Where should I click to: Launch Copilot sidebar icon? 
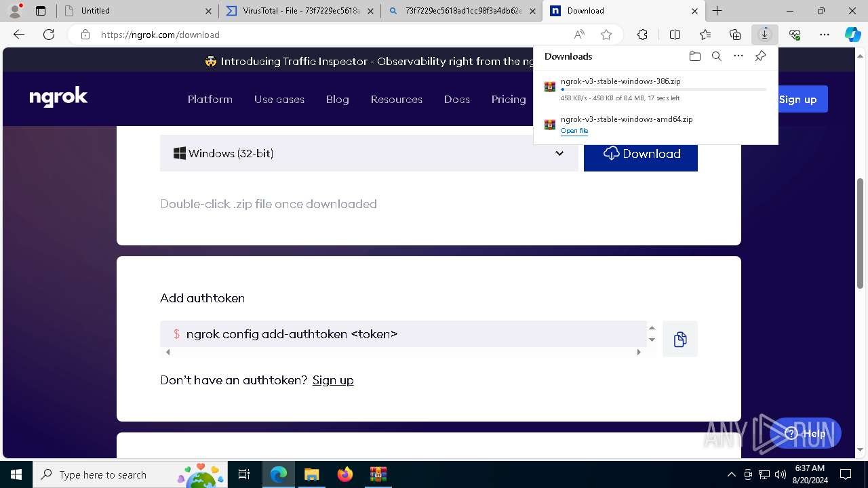click(x=852, y=35)
